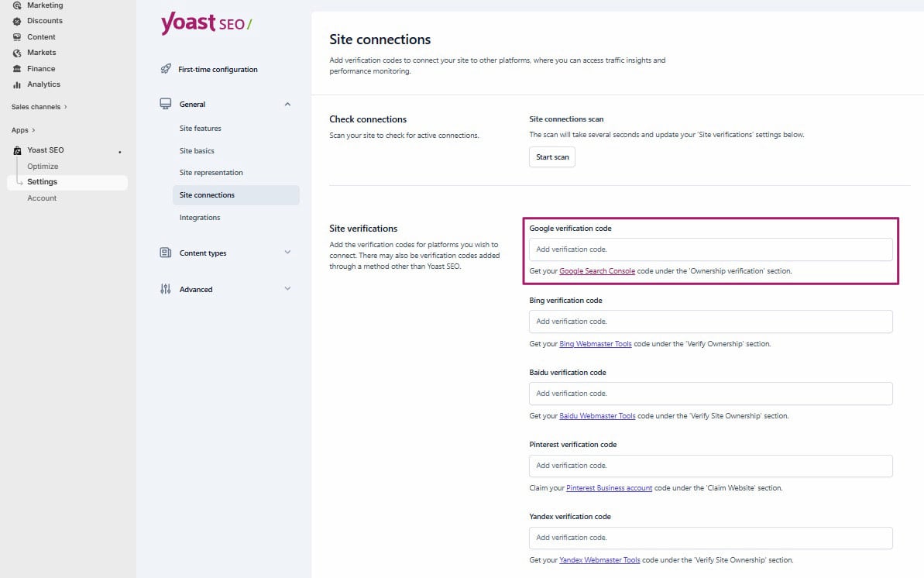Click the Advanced settings sliders icon
This screenshot has height=578, width=924.
[x=164, y=289]
